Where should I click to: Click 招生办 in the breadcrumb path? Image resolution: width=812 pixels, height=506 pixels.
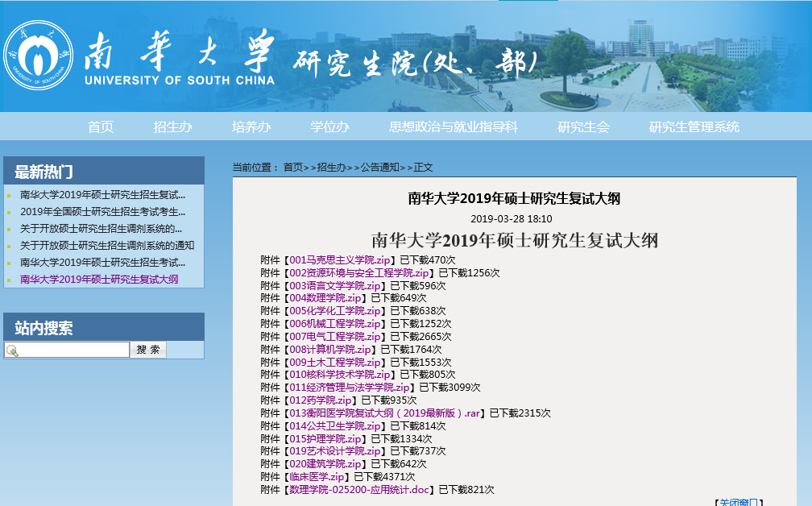click(x=331, y=168)
